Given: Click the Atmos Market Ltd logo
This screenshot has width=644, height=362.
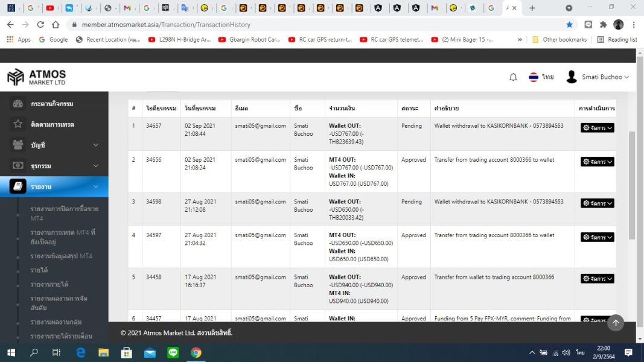Looking at the screenshot, I should coord(37,77).
